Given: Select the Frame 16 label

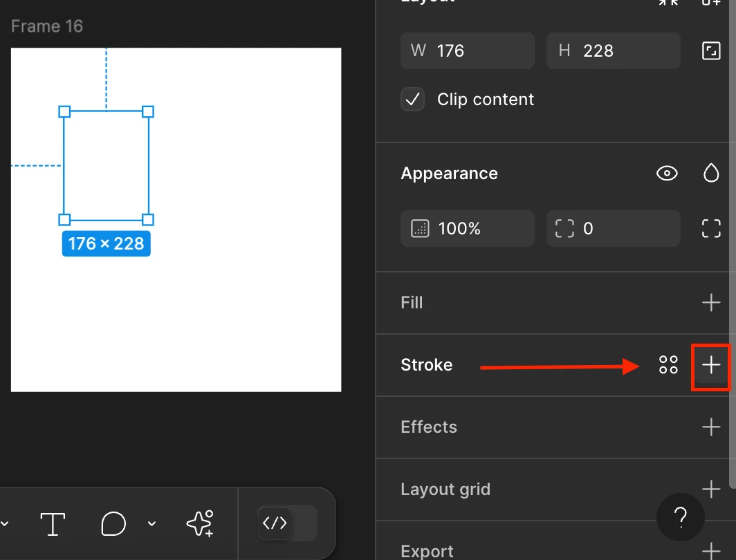Looking at the screenshot, I should 47,26.
